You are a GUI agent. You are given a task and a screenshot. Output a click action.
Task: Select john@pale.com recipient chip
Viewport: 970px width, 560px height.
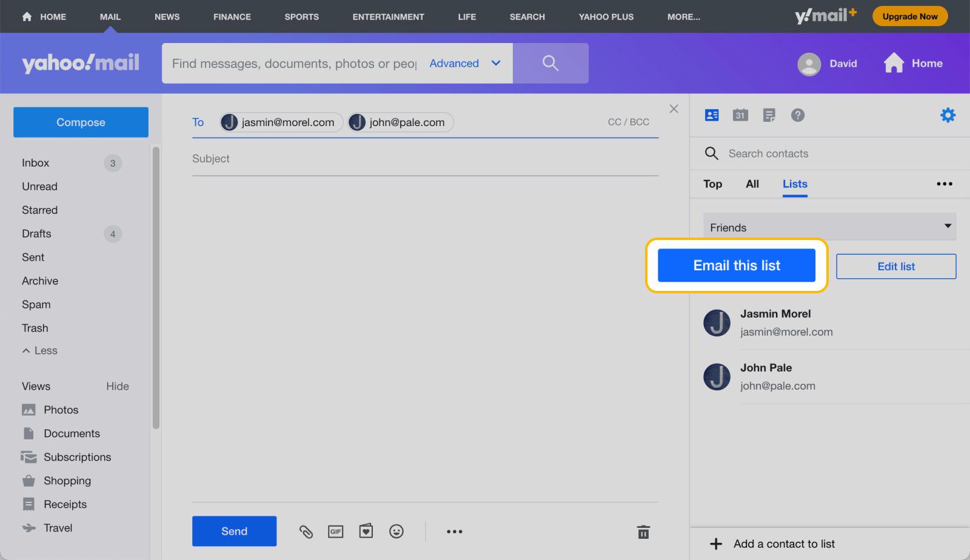(400, 122)
